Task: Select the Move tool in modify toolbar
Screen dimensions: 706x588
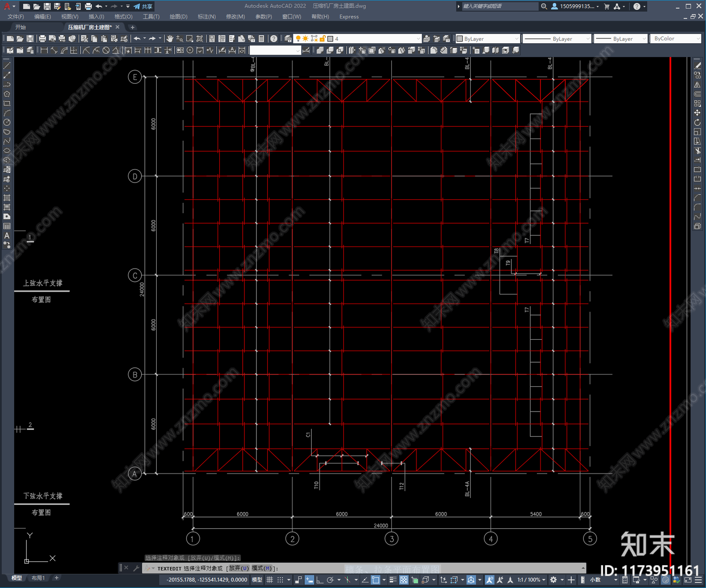Action: tap(697, 113)
